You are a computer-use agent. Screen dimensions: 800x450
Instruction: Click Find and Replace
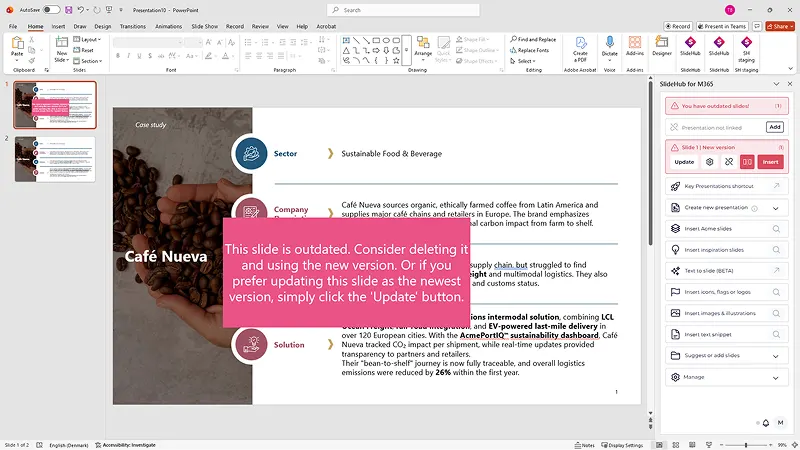click(x=533, y=39)
